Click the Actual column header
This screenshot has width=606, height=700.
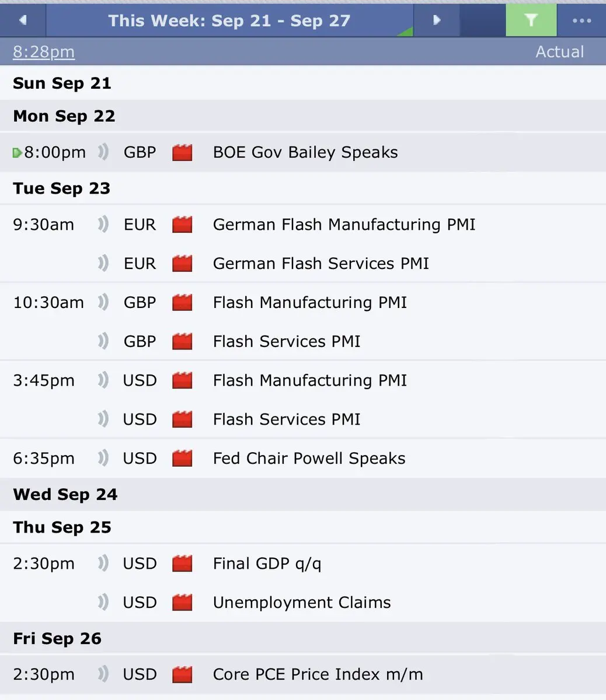(x=559, y=52)
